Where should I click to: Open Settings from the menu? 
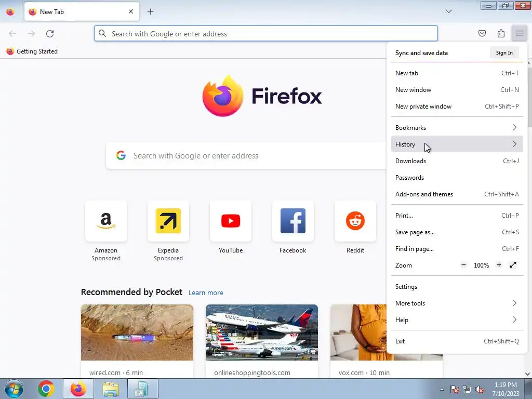[x=457, y=287]
